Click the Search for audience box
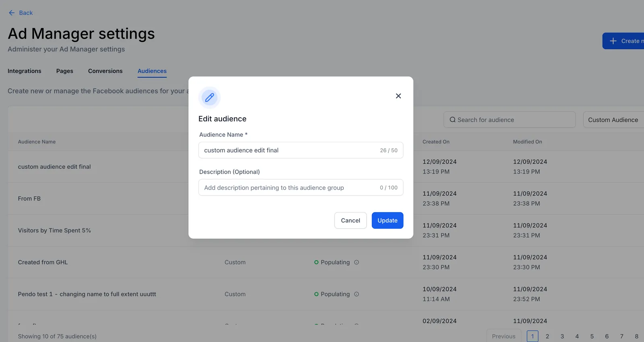This screenshot has width=644, height=342. 510,120
